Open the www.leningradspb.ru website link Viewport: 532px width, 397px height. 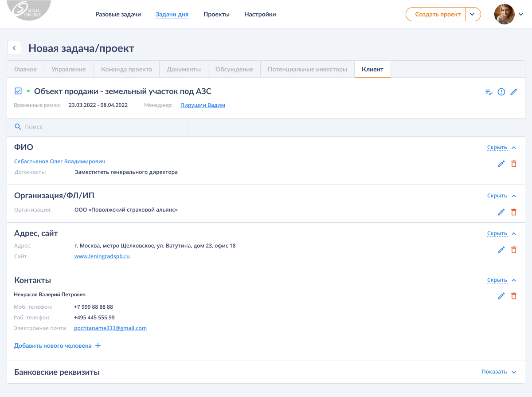coord(102,256)
